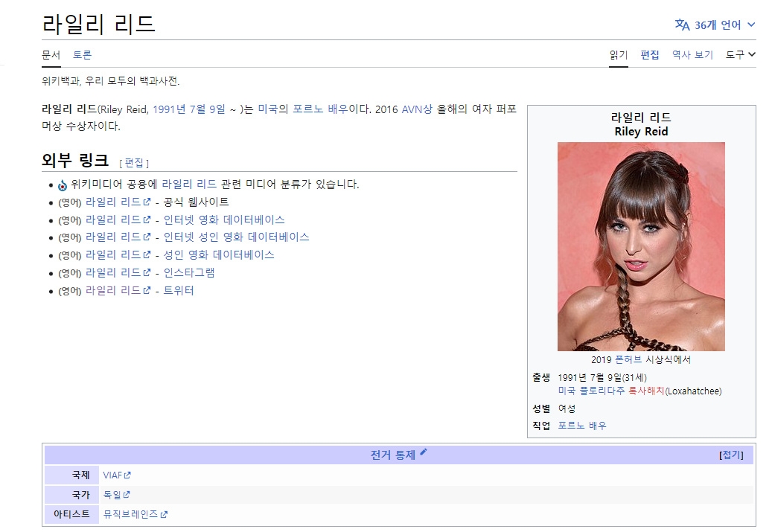The width and height of the screenshot is (772, 532).
Task: Click the pencil edit icon beside 전거 통제
Action: coord(424,452)
